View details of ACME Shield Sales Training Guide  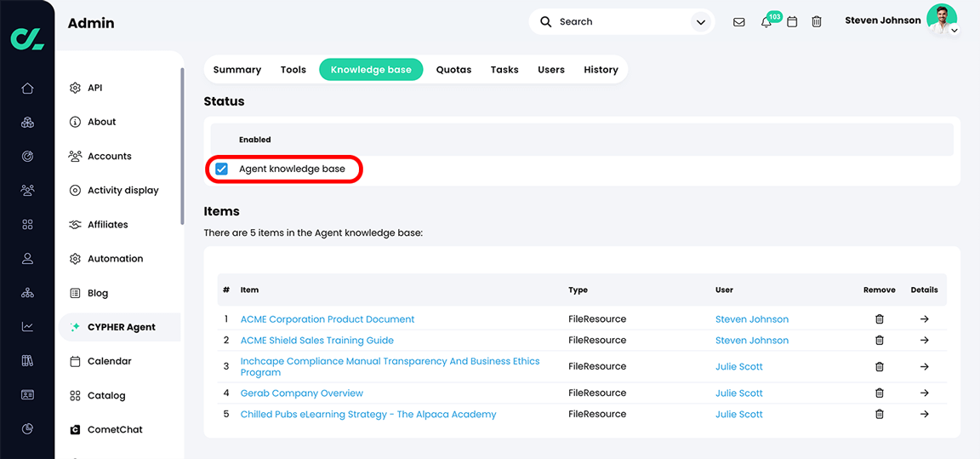point(925,340)
